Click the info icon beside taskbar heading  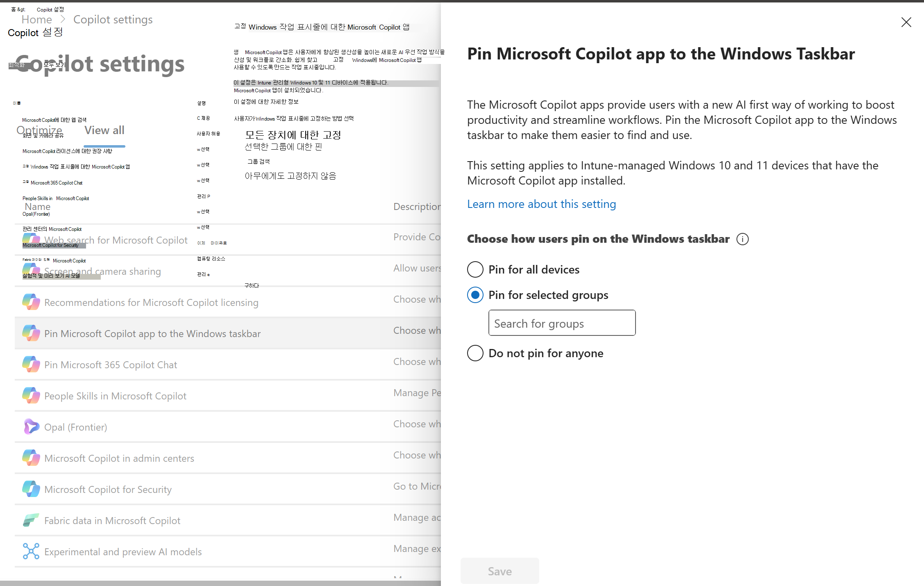pyautogui.click(x=742, y=239)
